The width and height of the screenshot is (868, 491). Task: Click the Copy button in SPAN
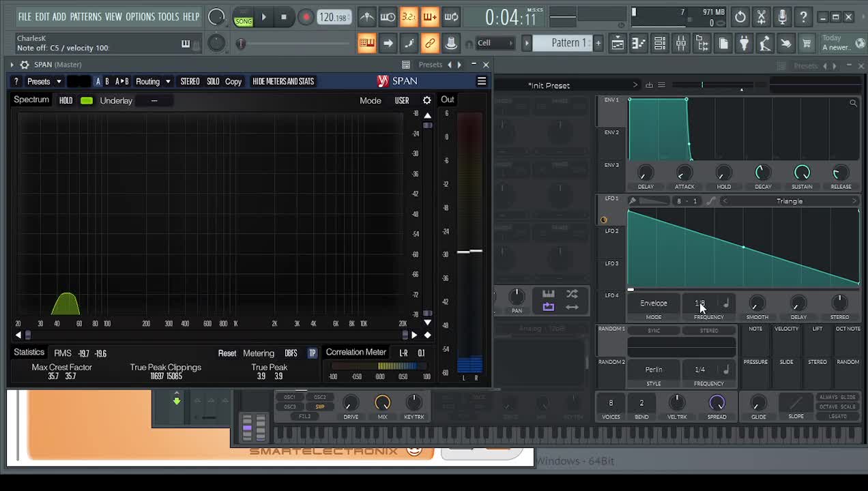coord(233,81)
